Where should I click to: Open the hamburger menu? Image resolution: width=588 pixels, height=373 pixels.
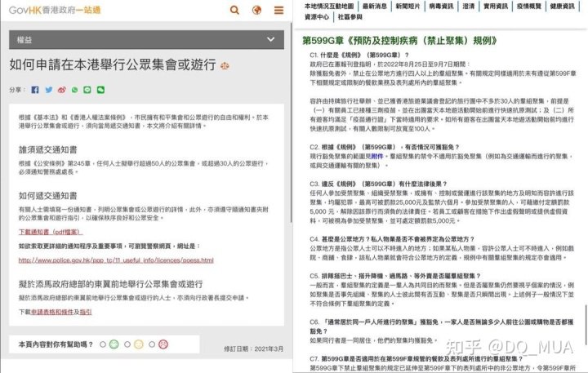[277, 11]
